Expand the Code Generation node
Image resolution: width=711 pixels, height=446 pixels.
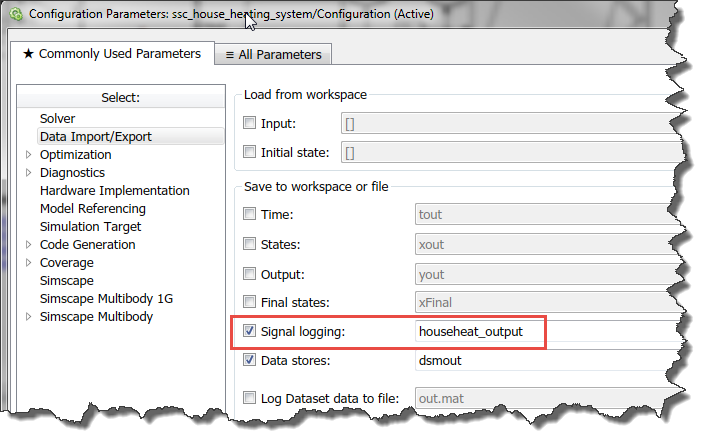point(28,245)
